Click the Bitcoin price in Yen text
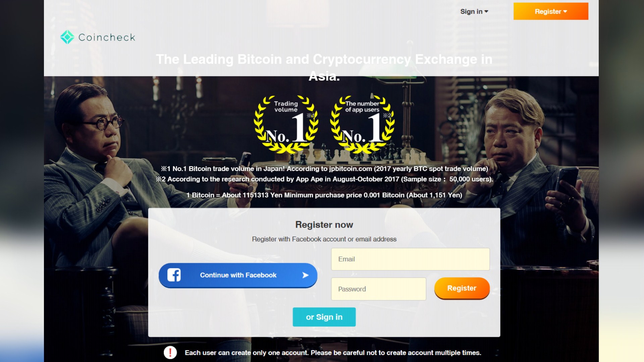Screen dimensions: 644x362 (324, 195)
